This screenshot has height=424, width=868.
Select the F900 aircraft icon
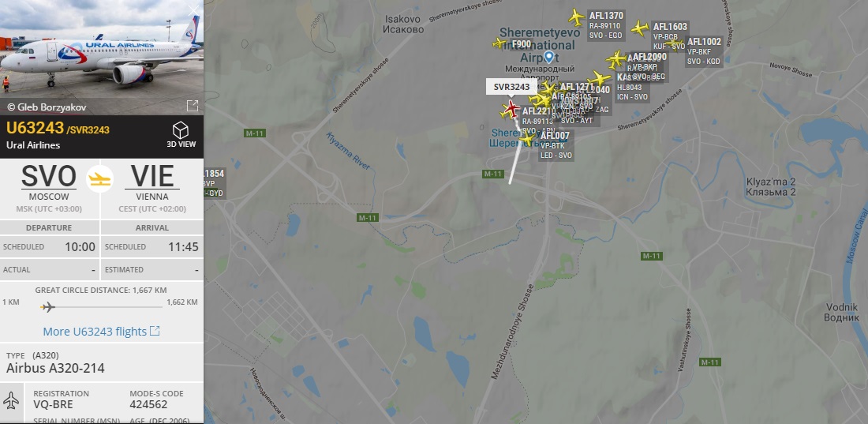[499, 43]
